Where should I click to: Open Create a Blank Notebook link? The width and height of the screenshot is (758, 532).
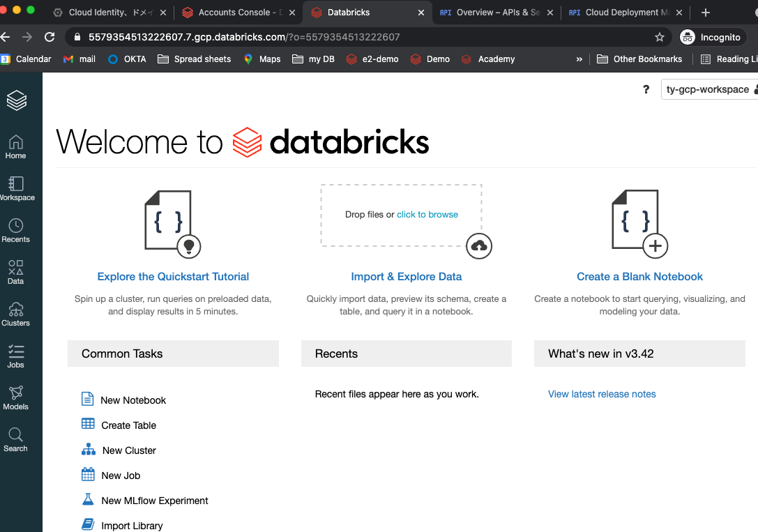639,276
